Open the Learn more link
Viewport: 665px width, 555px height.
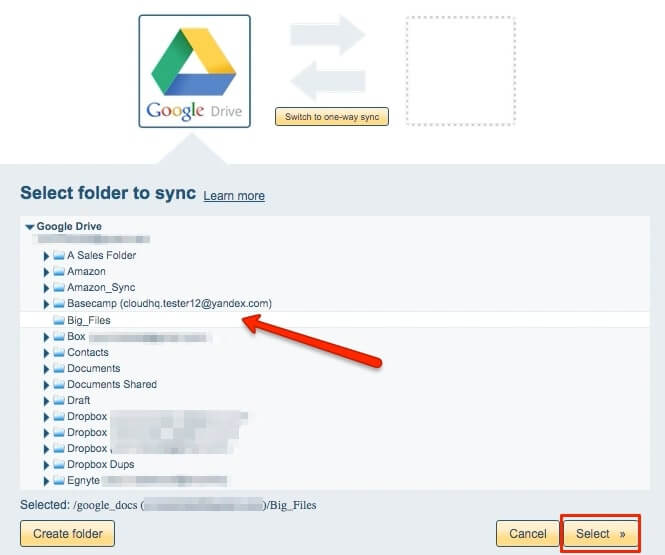point(234,196)
